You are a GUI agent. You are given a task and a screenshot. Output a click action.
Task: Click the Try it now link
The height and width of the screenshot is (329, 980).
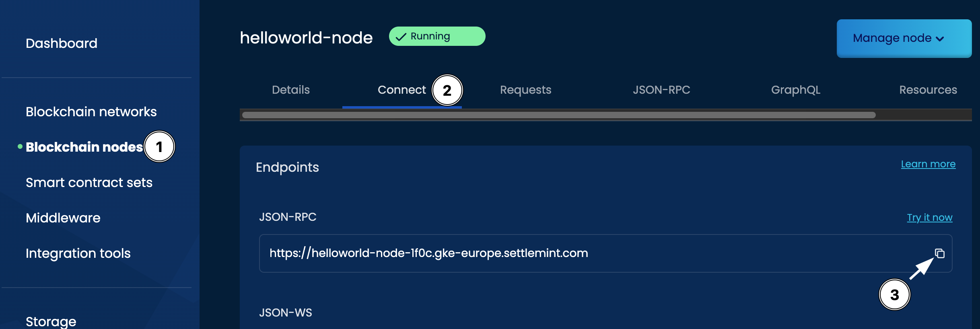(x=929, y=218)
